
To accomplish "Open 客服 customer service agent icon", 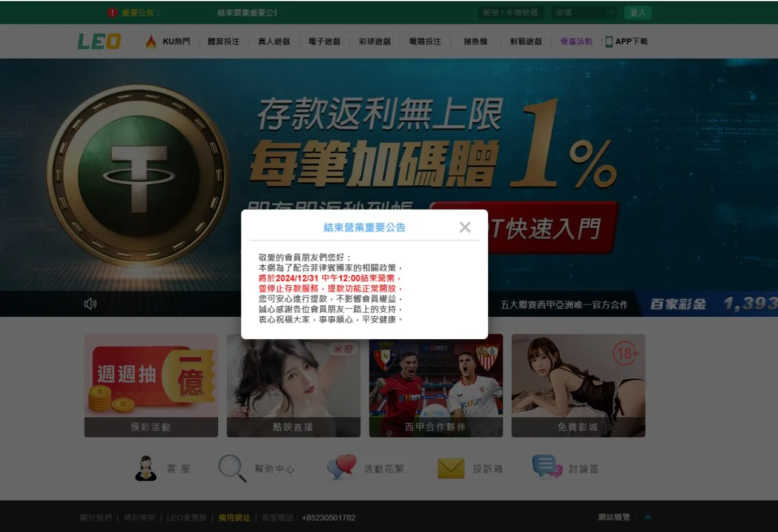I will click(x=146, y=469).
